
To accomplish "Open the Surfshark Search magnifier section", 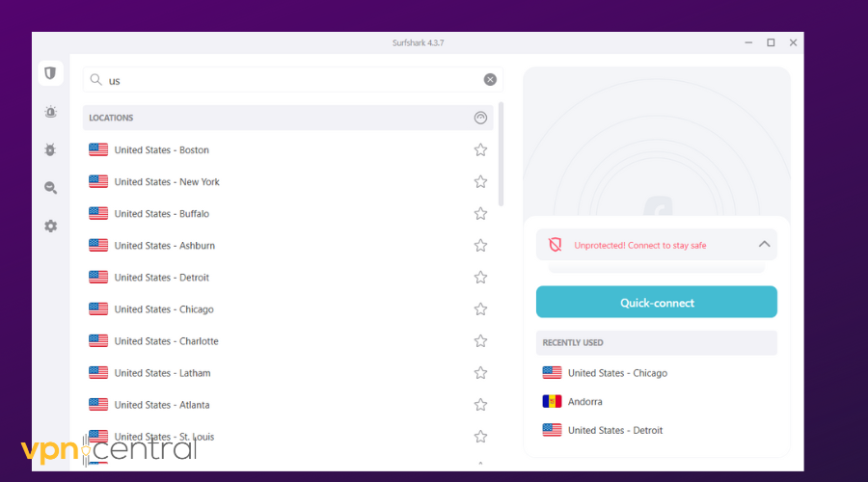I will 50,188.
